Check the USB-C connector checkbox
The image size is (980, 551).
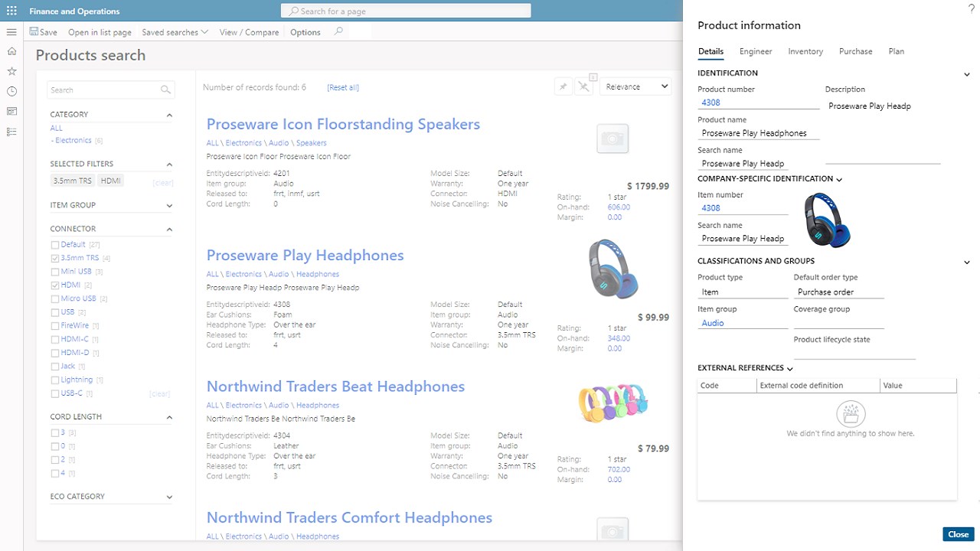pyautogui.click(x=55, y=393)
